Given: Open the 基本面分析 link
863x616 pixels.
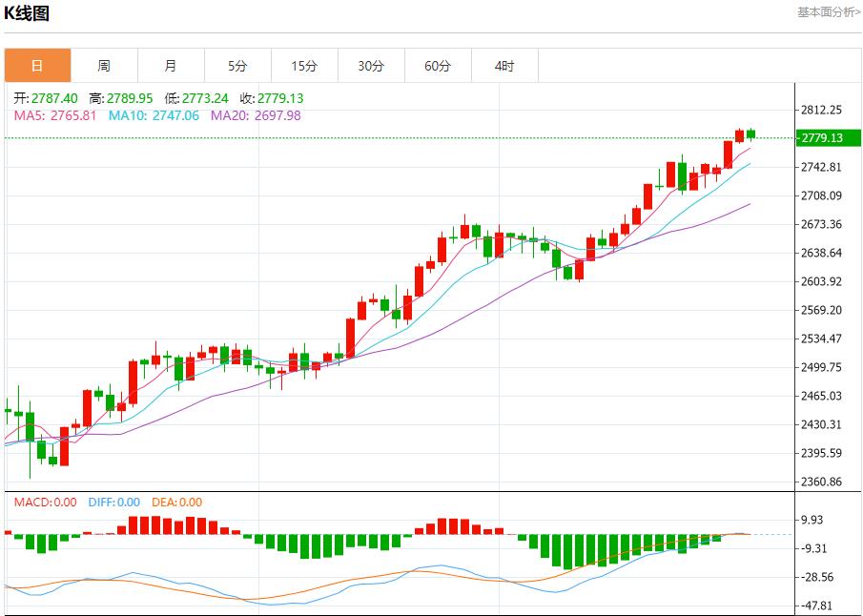Looking at the screenshot, I should point(828,11).
